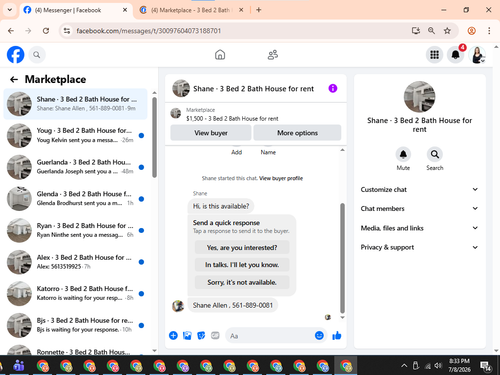Open the purple conversation information icon
Screen dimensions: 500x375
pos(333,88)
